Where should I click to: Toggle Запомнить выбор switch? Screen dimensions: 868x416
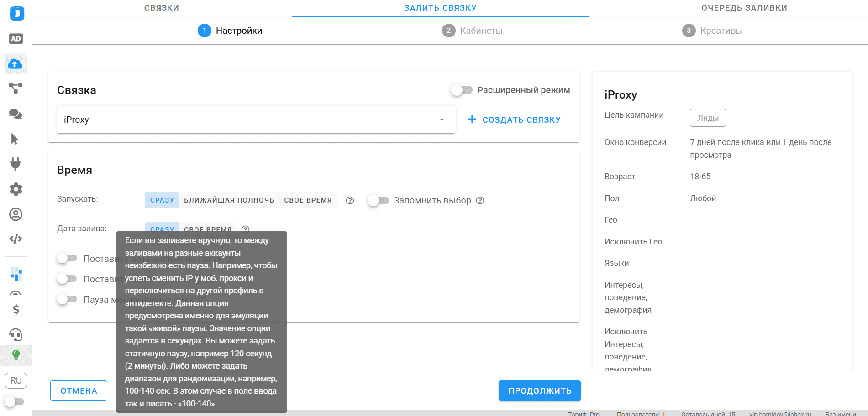[x=378, y=201]
